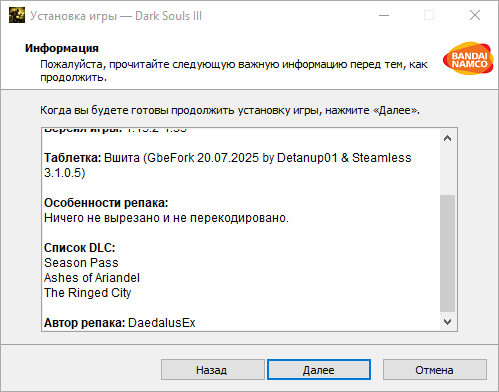Click the Bandai Namco logo

[x=468, y=58]
